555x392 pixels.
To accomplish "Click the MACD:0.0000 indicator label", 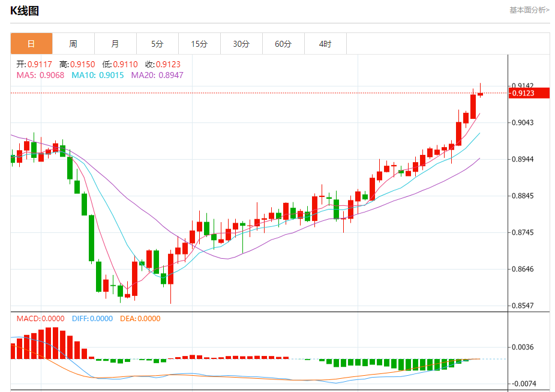I will click(x=40, y=318).
